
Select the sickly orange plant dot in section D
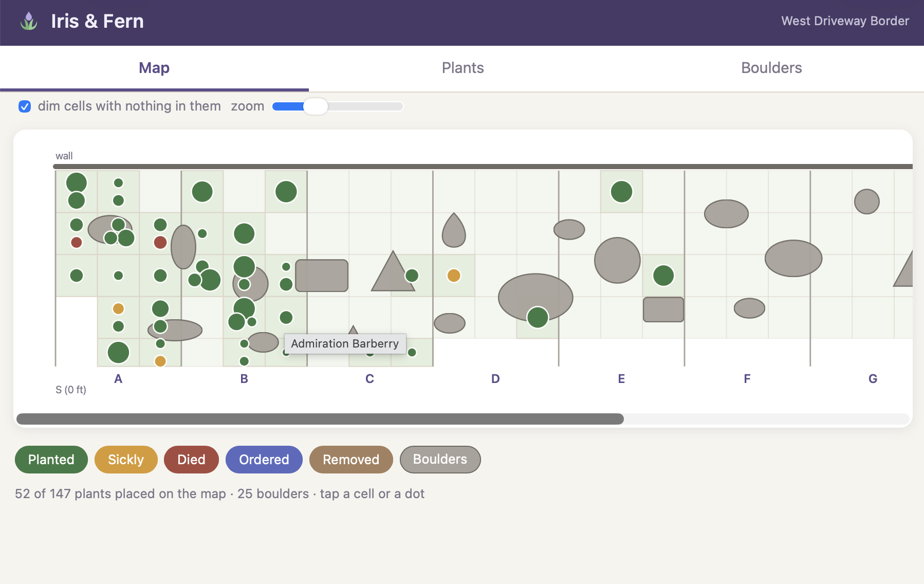tap(454, 276)
